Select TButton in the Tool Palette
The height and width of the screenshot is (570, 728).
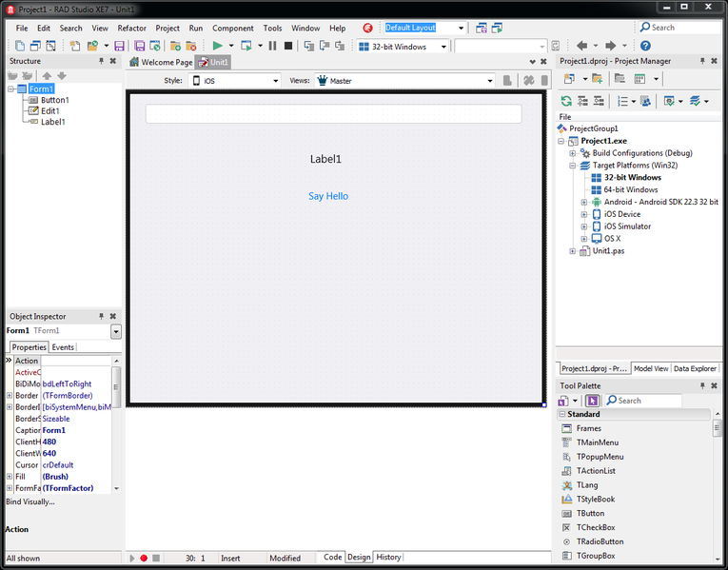tap(590, 513)
